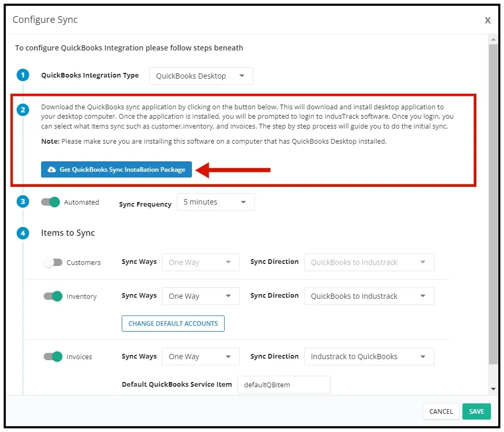Click the cloud download icon on blue button
The height and width of the screenshot is (432, 504).
tap(51, 170)
